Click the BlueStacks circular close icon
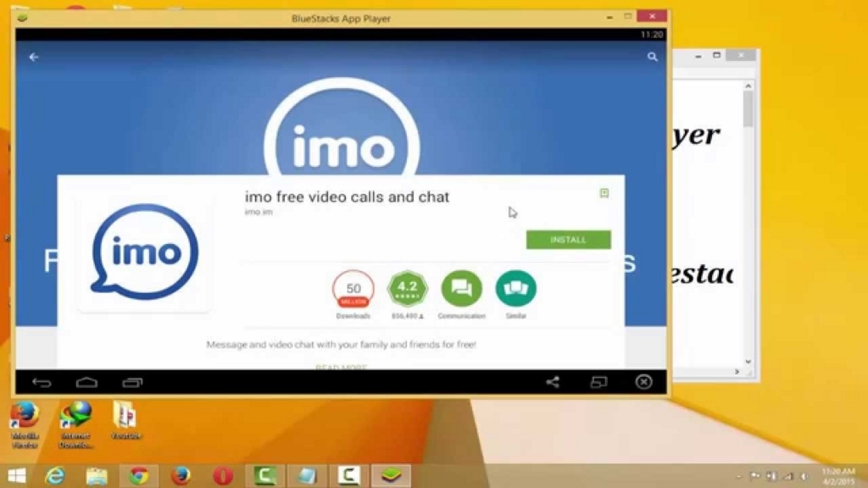 coord(644,382)
